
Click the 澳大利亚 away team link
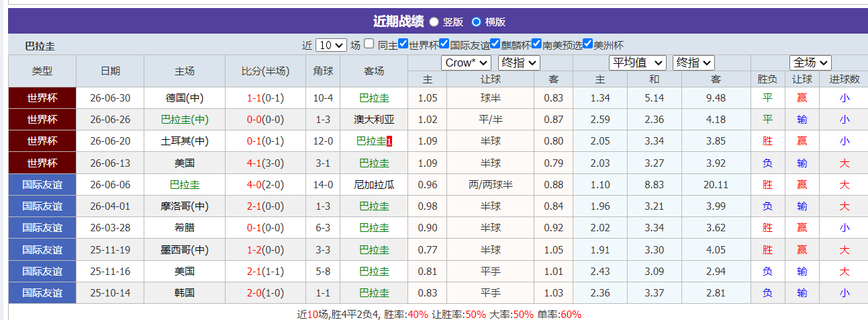(x=374, y=120)
